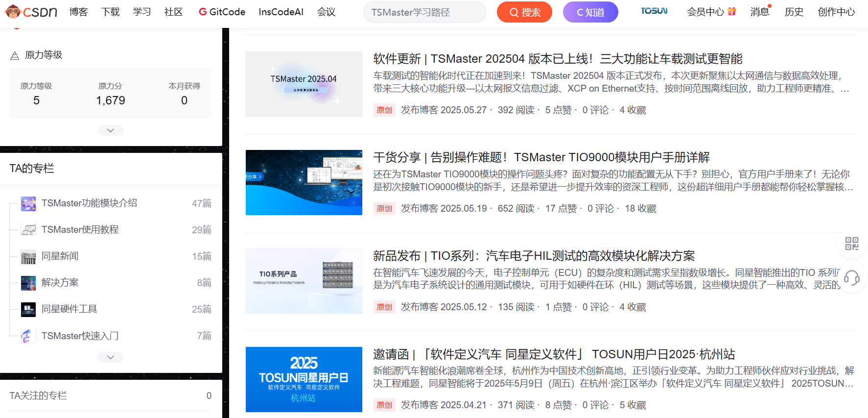Open the 同星新闻 column
This screenshot has height=418, width=868.
[60, 256]
